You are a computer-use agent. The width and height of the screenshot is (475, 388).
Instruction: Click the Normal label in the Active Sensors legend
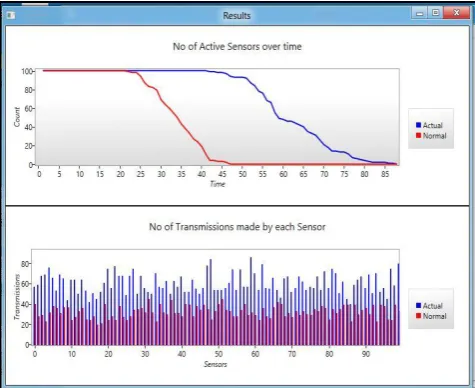[x=434, y=136]
